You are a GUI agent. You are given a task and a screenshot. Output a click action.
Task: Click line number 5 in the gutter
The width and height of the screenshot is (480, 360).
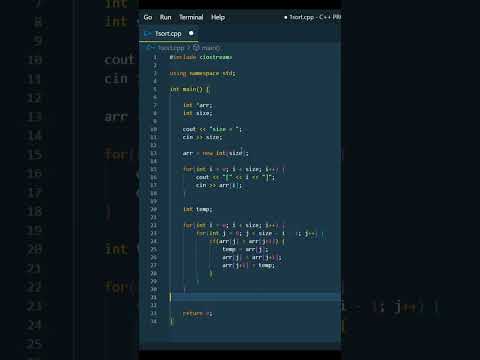[x=155, y=89]
